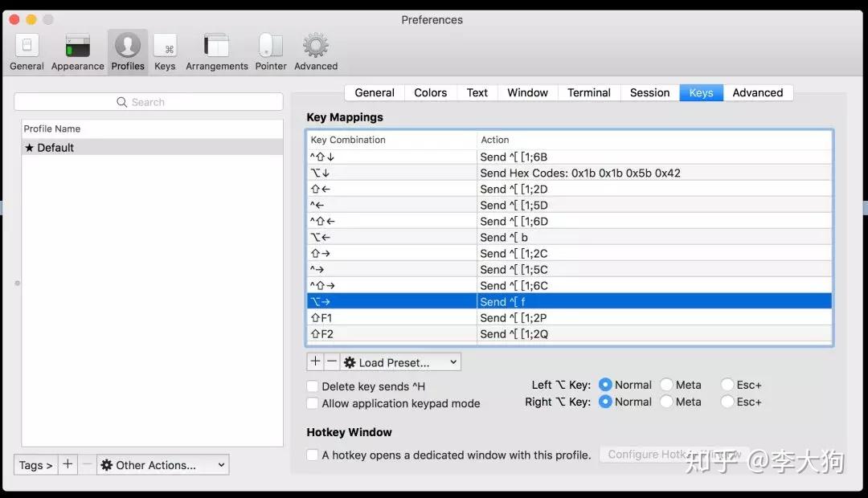Switch to the Colors tab

[431, 92]
